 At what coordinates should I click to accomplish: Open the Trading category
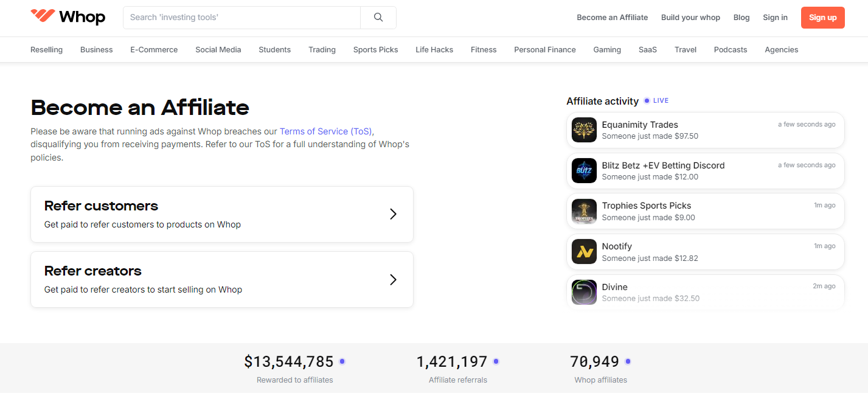click(x=322, y=49)
